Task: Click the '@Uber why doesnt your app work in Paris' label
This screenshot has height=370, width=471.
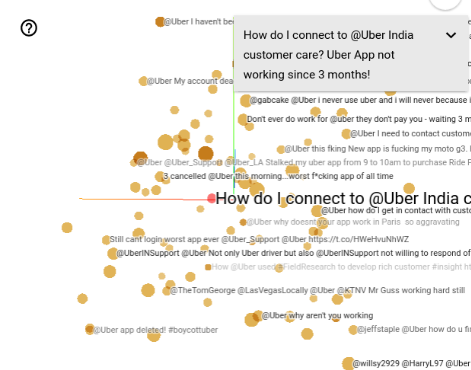Action: point(353,222)
